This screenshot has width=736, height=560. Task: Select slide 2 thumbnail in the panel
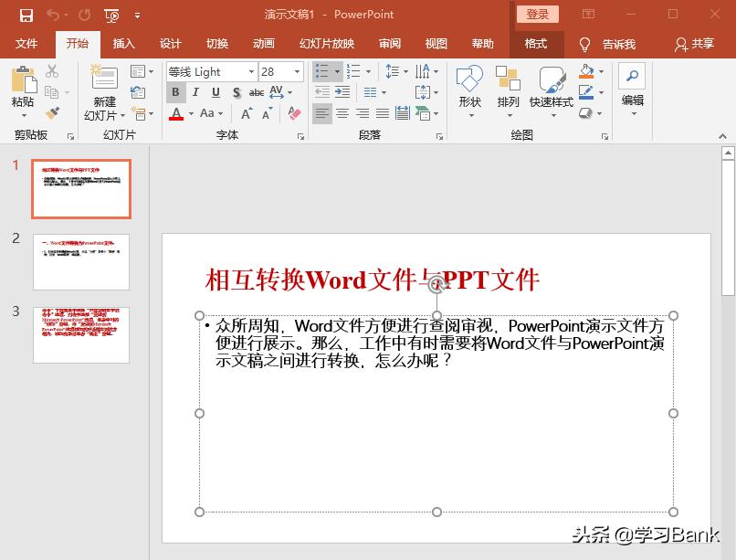point(80,262)
